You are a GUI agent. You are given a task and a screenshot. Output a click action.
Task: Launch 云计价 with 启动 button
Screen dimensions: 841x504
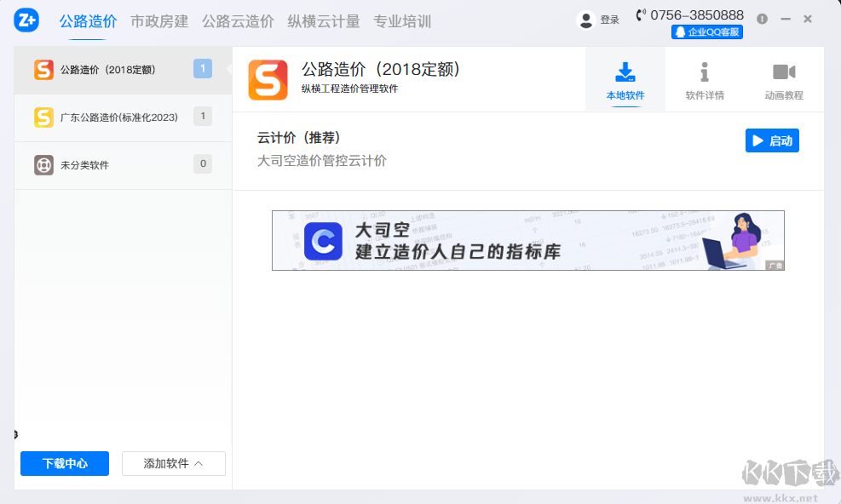pyautogui.click(x=772, y=140)
